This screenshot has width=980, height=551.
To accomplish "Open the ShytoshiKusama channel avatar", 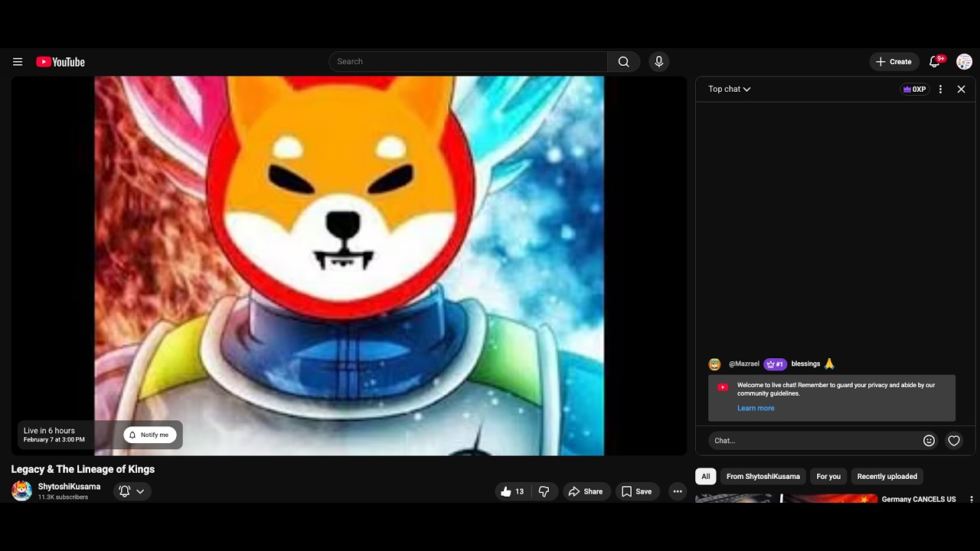I will 21,491.
